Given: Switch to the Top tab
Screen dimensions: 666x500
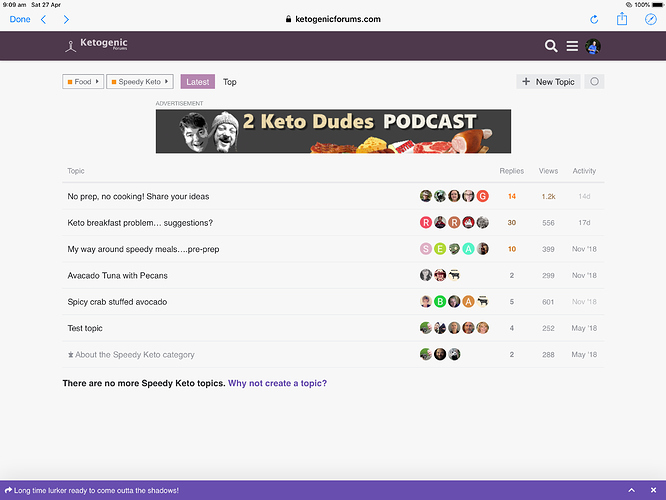Looking at the screenshot, I should (x=230, y=82).
